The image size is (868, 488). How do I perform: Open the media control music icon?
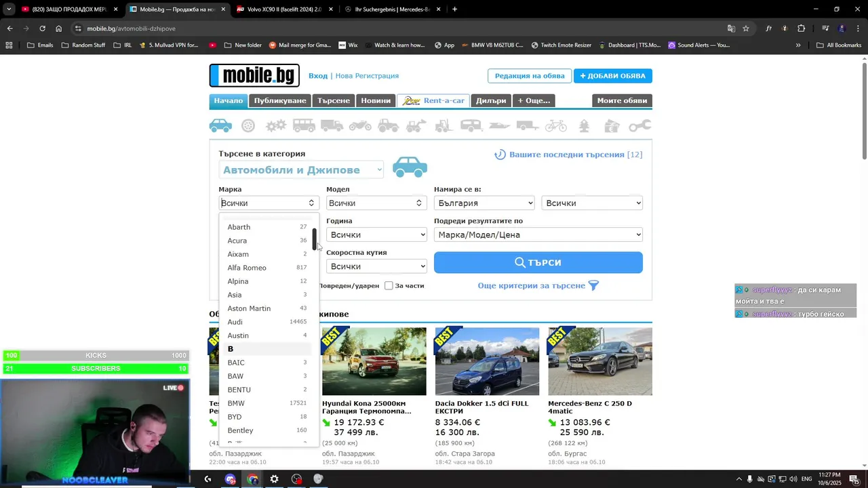[x=825, y=28]
